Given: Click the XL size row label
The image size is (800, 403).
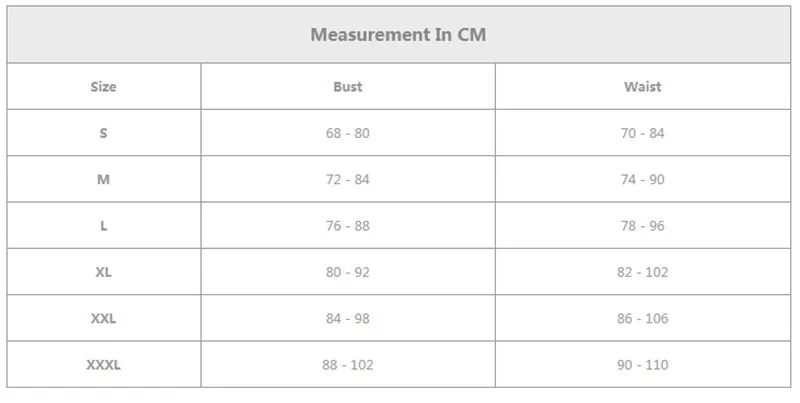Looking at the screenshot, I should [x=103, y=272].
